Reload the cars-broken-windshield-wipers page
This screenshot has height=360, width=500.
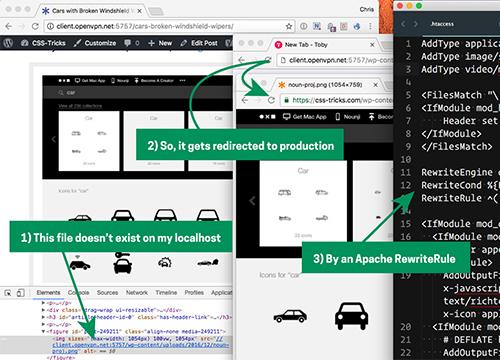35,26
